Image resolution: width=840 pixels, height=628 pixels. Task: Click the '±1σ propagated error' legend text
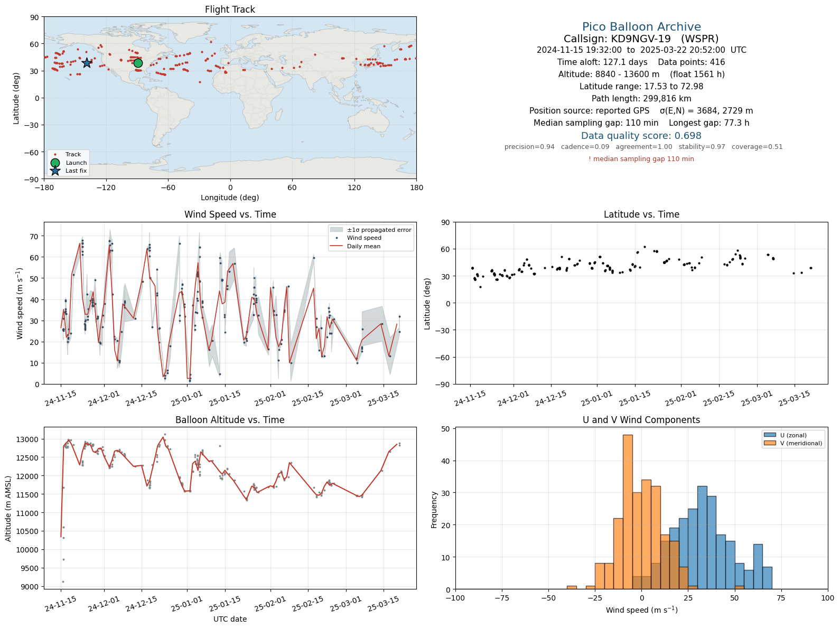pos(379,230)
